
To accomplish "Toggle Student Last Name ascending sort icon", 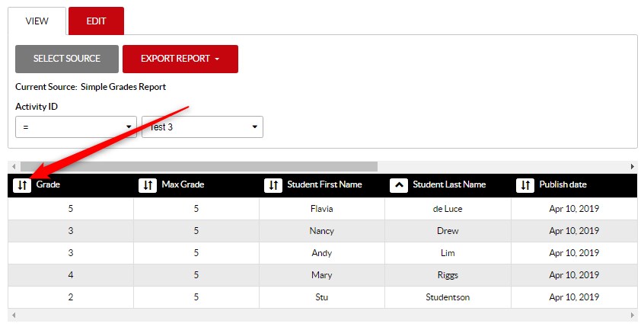I will [399, 185].
